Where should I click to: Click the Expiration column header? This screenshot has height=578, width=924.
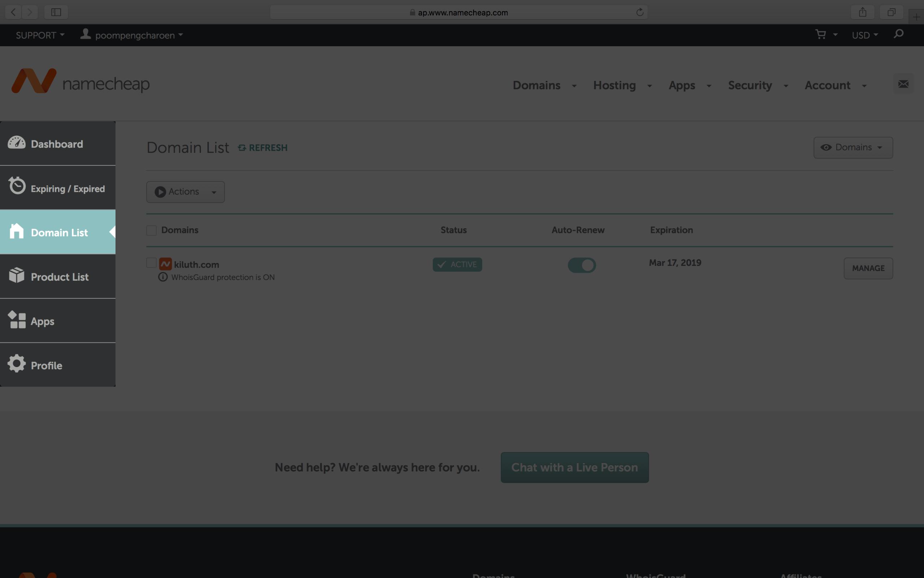[x=671, y=230]
